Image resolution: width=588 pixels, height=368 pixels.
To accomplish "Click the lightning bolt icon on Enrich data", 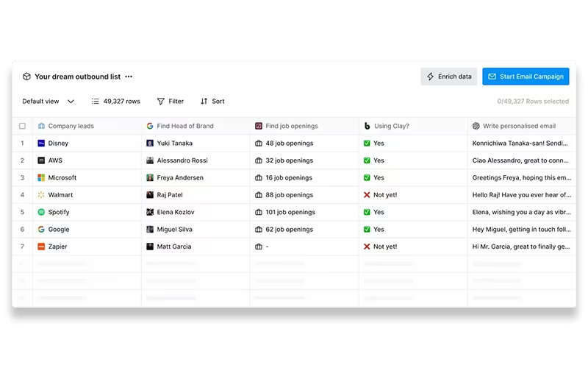I will 431,77.
